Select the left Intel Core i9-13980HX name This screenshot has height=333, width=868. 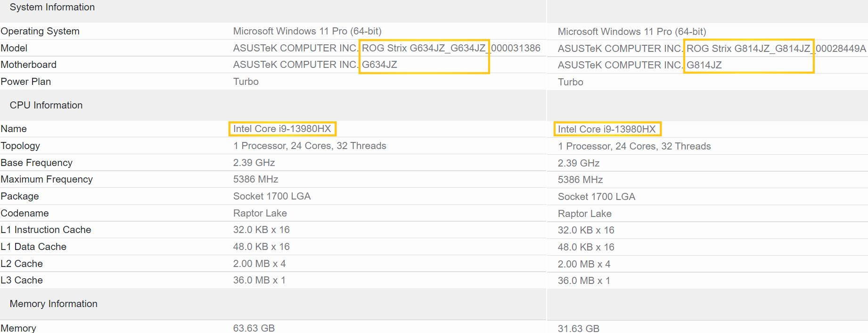(282, 129)
